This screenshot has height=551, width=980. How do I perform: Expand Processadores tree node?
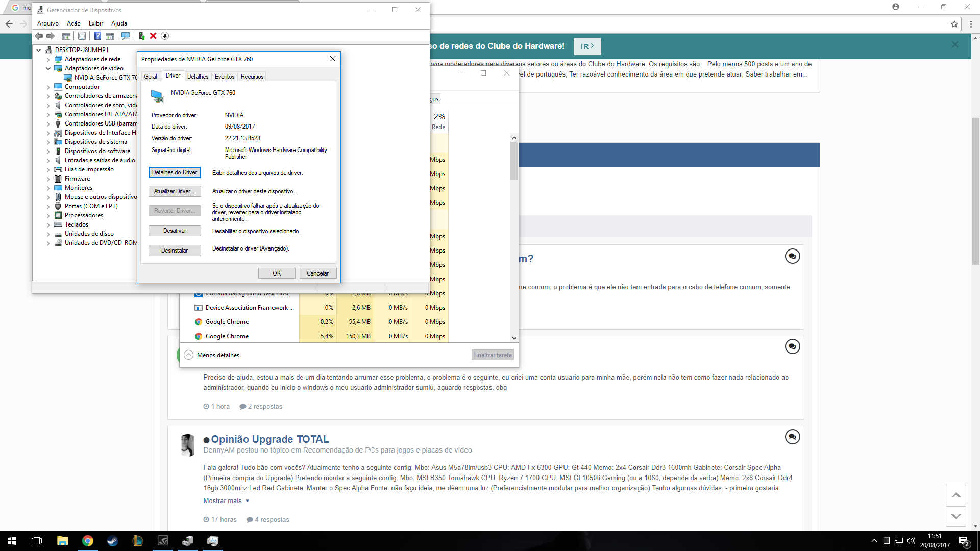[48, 215]
